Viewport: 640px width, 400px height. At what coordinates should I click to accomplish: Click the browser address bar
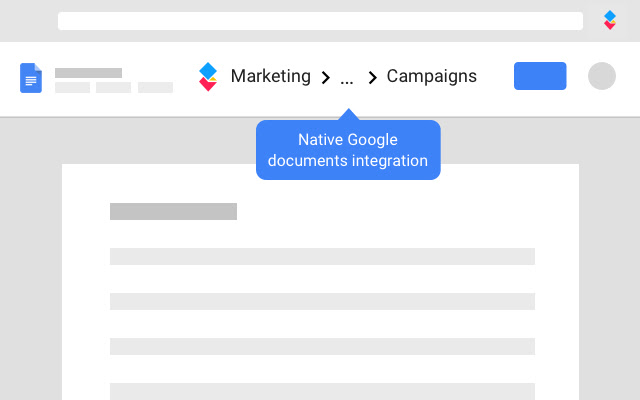[320, 21]
